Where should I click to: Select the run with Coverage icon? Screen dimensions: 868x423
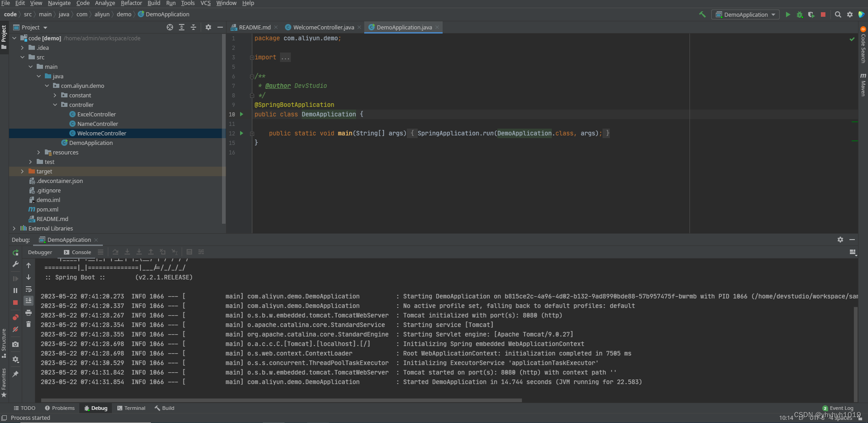click(810, 14)
